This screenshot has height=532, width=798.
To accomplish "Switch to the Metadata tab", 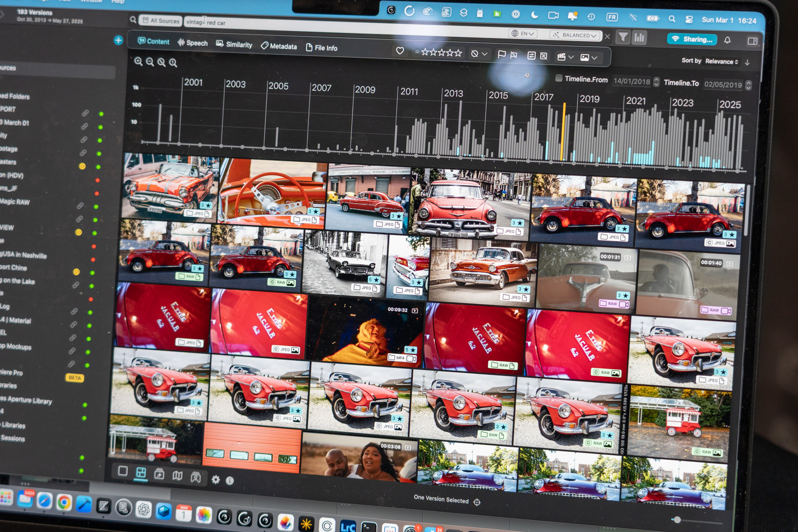I will (x=279, y=47).
